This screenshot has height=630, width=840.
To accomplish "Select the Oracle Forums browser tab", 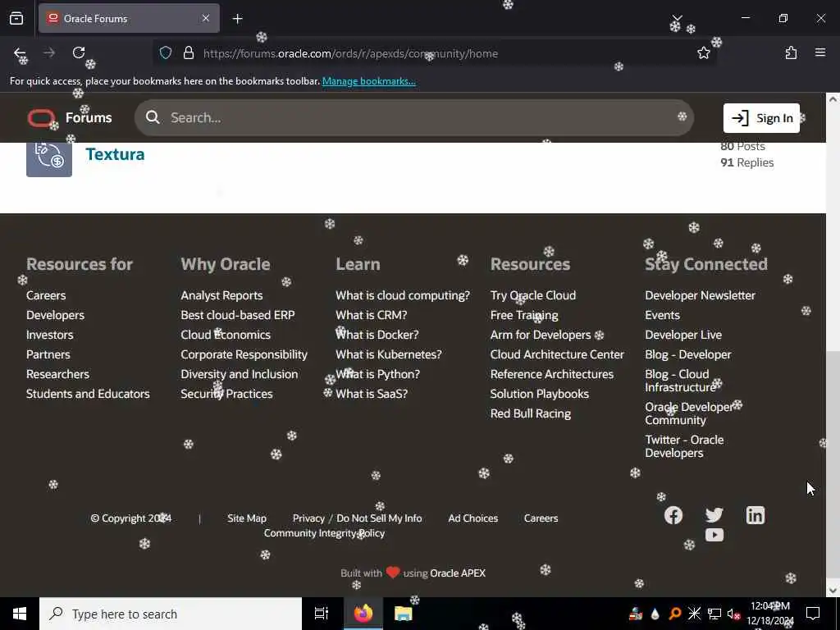I will (129, 18).
